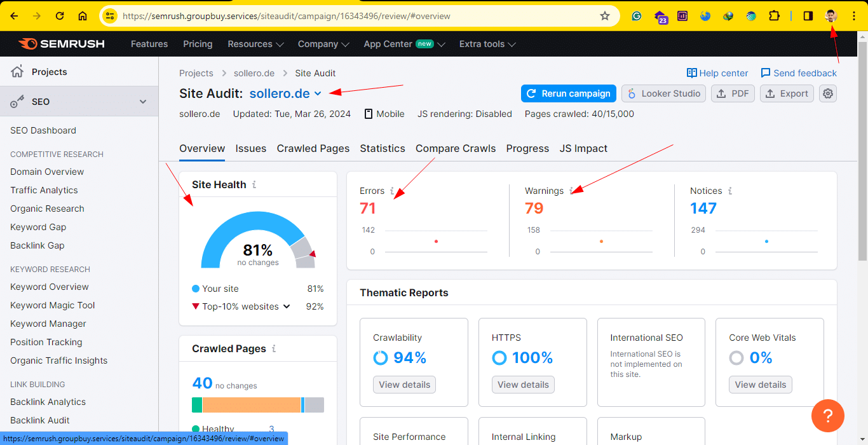Click the Rerun campaign button
The width and height of the screenshot is (868, 445).
point(569,93)
